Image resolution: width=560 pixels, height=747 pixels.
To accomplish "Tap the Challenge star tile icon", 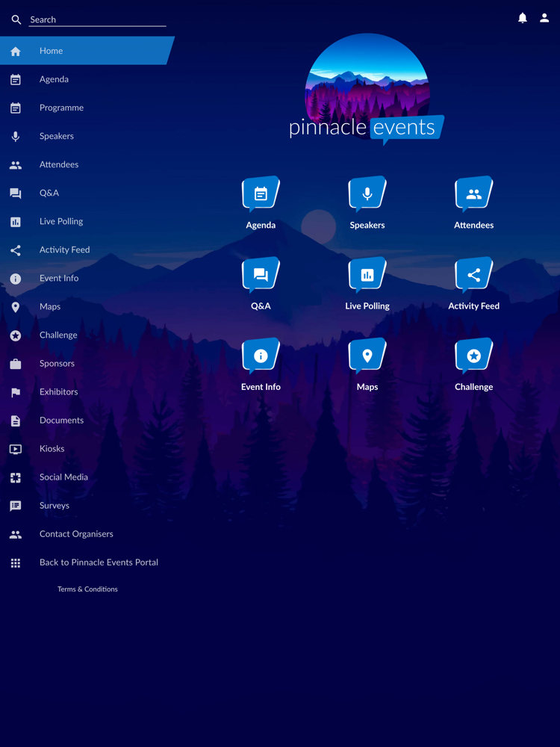I will pos(474,356).
